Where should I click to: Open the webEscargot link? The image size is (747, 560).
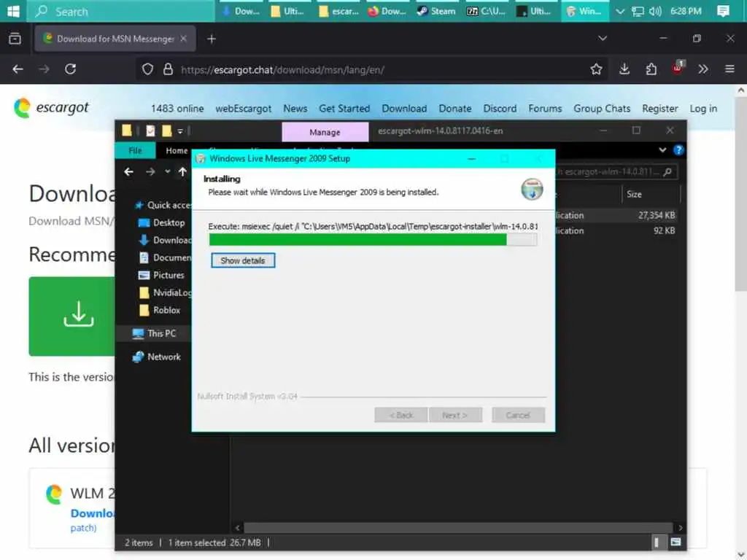point(244,109)
